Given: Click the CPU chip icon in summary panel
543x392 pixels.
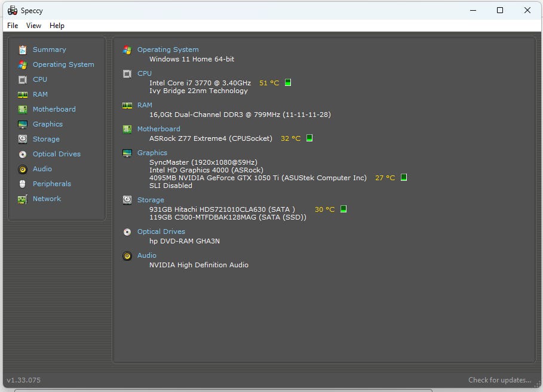Looking at the screenshot, I should 127,74.
